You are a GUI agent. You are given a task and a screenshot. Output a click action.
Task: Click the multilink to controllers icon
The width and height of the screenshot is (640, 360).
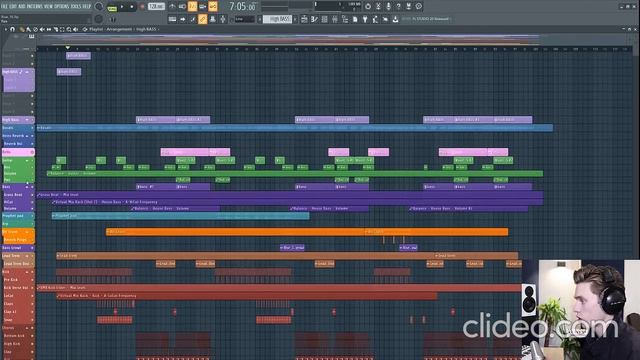pyautogui.click(x=213, y=19)
